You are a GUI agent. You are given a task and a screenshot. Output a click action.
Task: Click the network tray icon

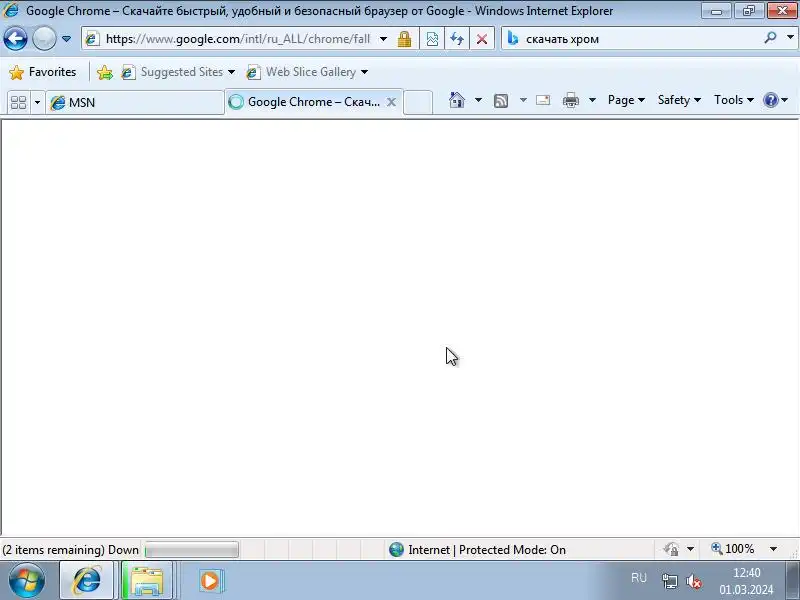tap(669, 581)
